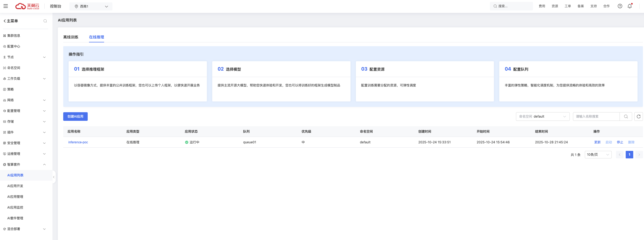
Task: Click the 创建AI应用 button
Action: tap(75, 117)
